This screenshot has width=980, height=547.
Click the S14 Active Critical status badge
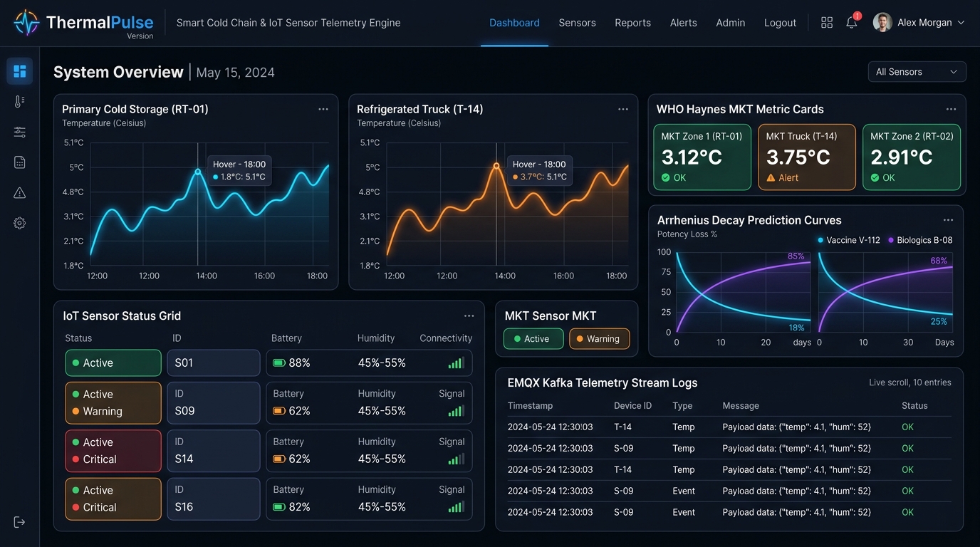113,451
